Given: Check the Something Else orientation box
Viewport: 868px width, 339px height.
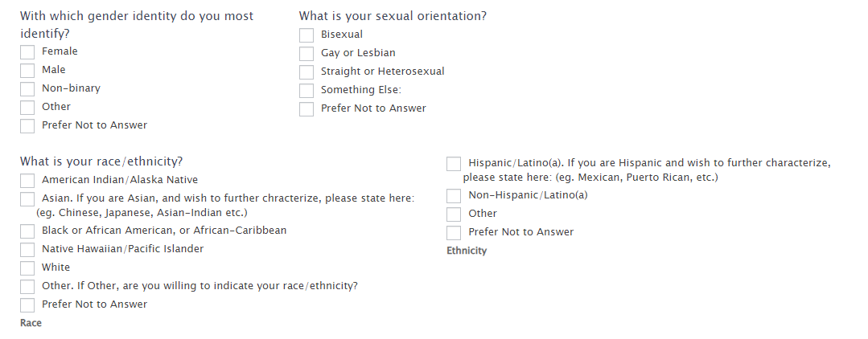Looking at the screenshot, I should [x=306, y=91].
